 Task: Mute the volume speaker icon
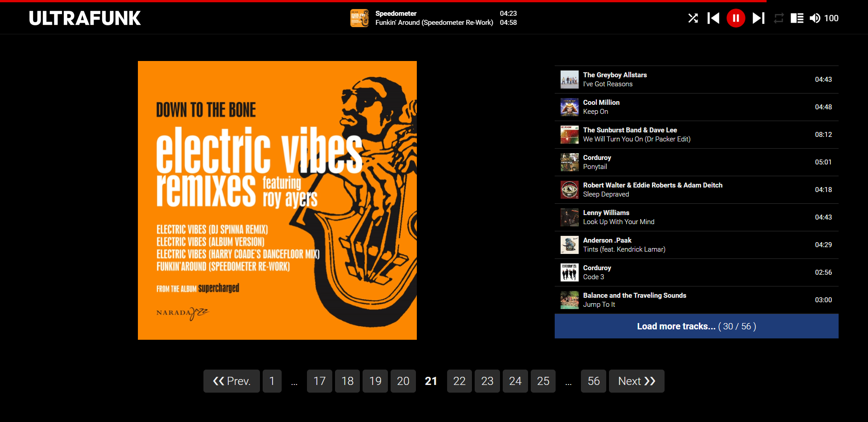coord(815,18)
